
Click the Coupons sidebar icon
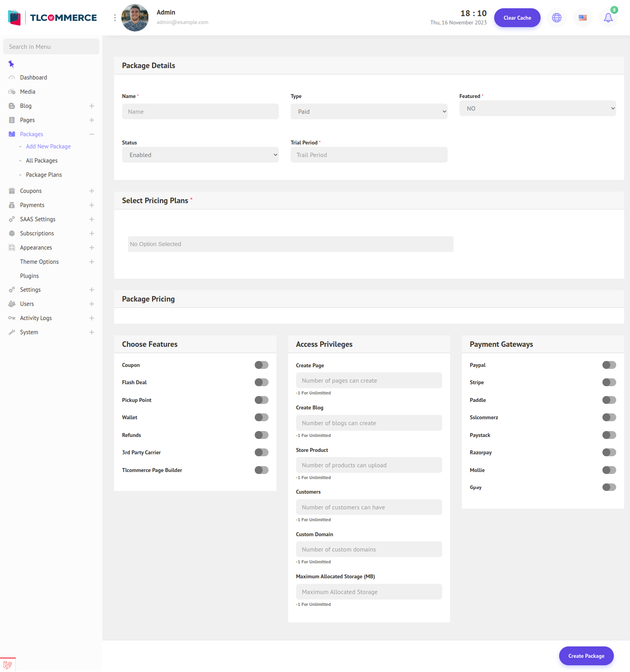tap(11, 191)
